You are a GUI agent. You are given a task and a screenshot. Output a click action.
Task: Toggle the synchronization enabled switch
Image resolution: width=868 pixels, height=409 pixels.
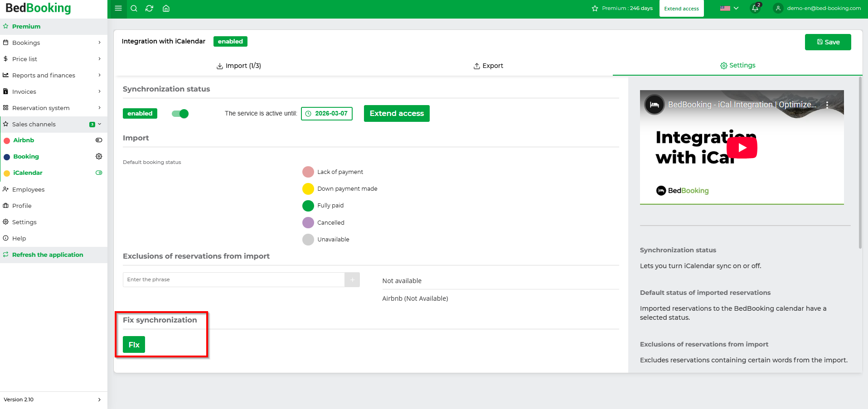pyautogui.click(x=180, y=114)
